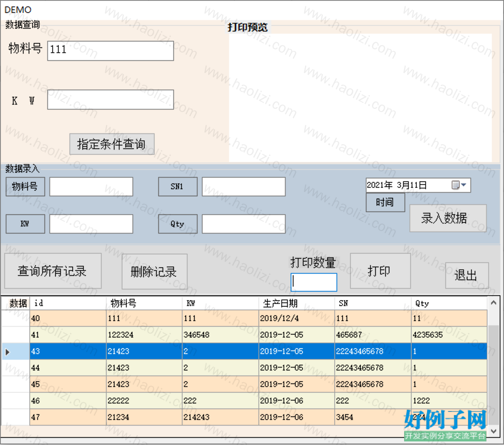
Task: Select the Qty cell 11 in row 40
Action: pyautogui.click(x=449, y=318)
